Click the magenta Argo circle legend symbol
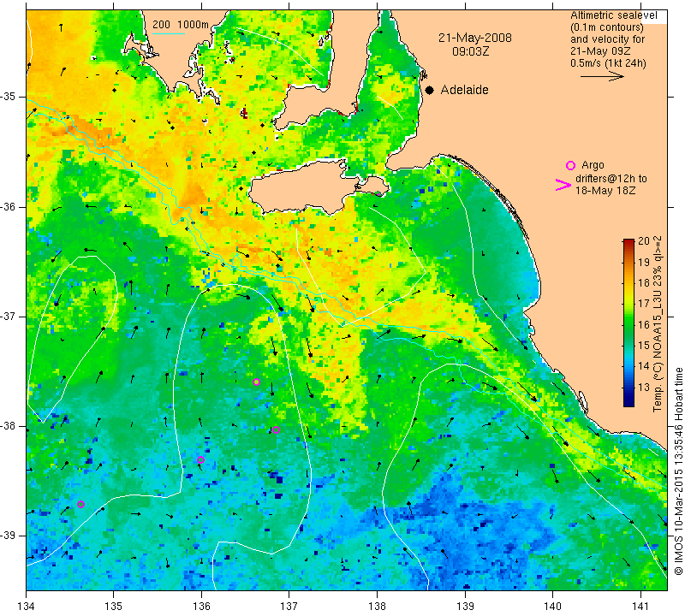The width and height of the screenshot is (685, 616). (570, 165)
